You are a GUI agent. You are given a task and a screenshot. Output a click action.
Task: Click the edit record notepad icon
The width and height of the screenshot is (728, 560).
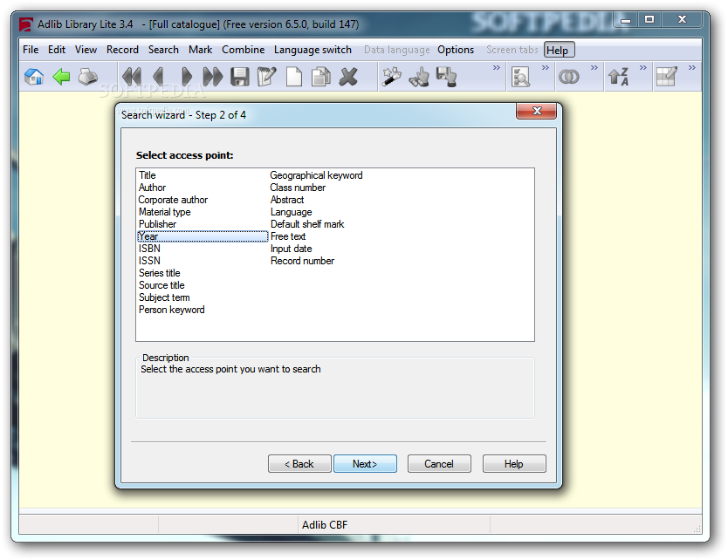click(267, 77)
